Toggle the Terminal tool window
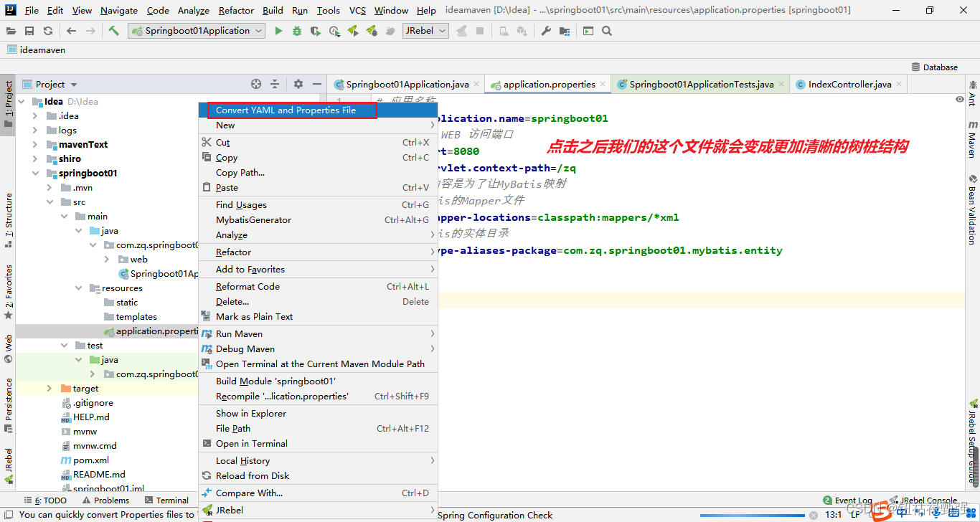The height and width of the screenshot is (522, 980). click(166, 500)
